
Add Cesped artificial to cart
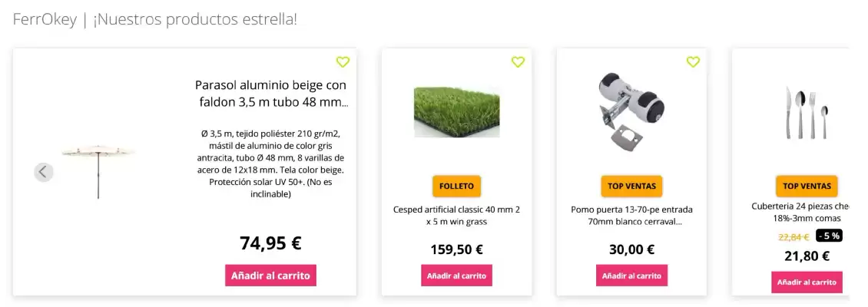tap(456, 276)
